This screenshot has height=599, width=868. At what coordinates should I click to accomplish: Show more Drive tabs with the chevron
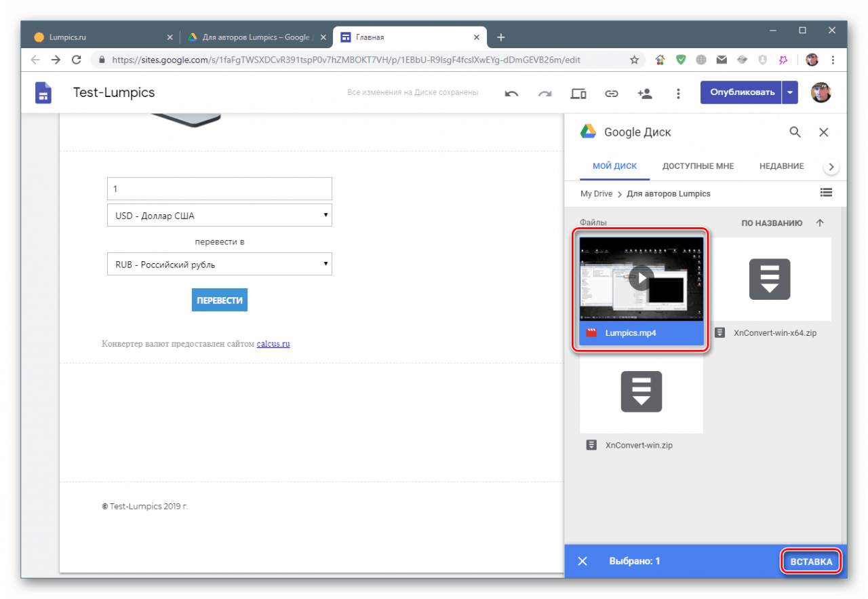[x=831, y=166]
